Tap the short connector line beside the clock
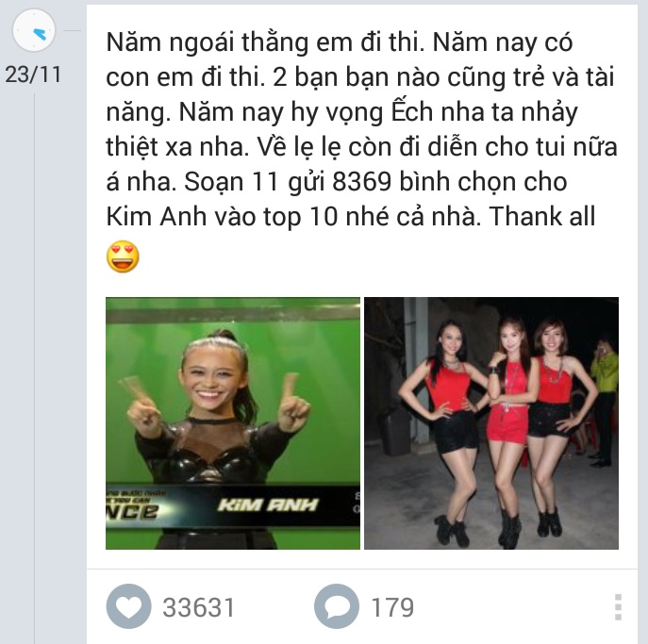 click(72, 30)
